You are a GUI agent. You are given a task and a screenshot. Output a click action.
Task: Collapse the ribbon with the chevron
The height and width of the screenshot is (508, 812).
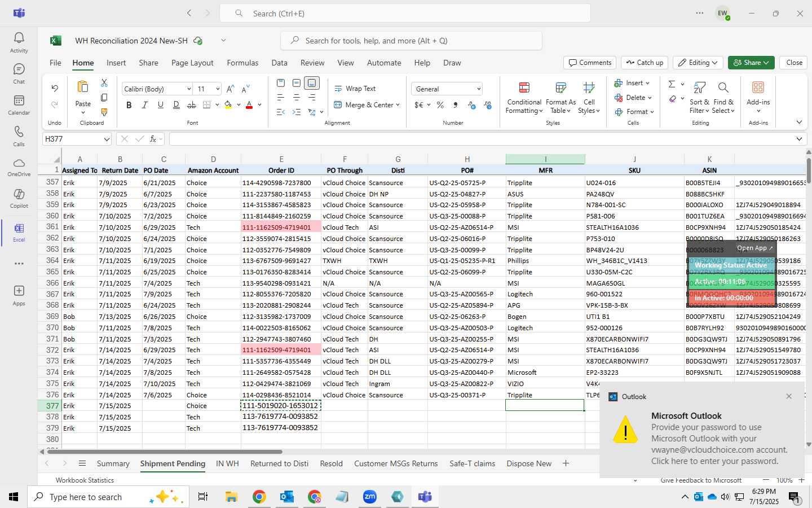tap(799, 122)
